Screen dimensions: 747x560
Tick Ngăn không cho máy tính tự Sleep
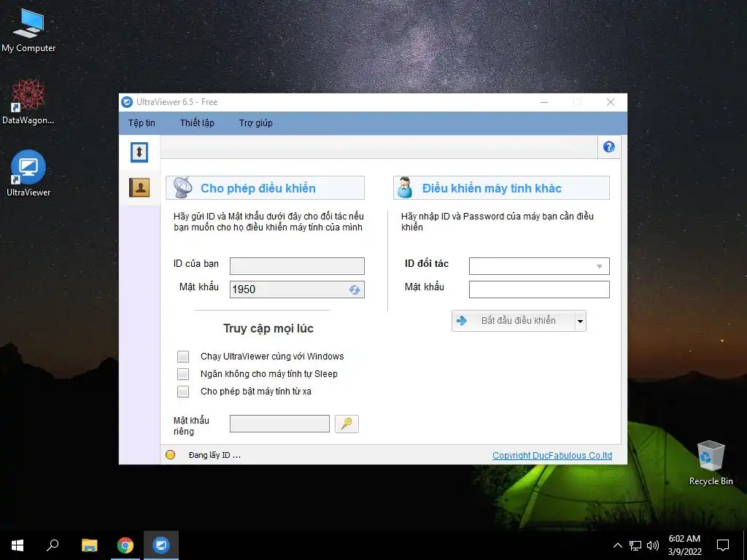[183, 374]
